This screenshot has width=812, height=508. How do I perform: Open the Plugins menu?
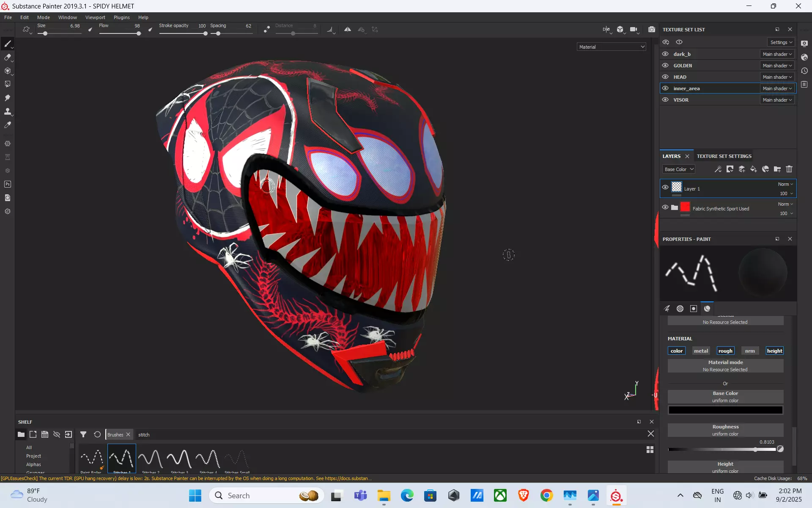pyautogui.click(x=122, y=17)
